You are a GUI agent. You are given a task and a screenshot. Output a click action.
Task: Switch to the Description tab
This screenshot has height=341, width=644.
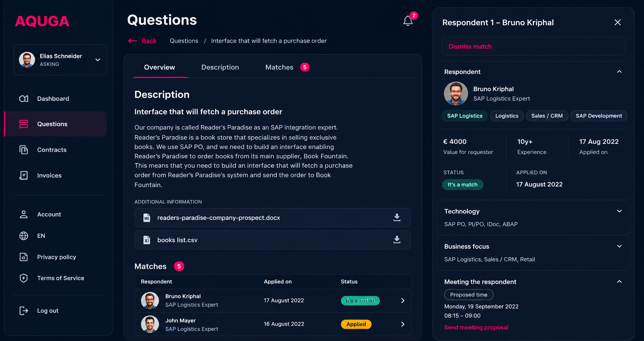[x=220, y=67]
